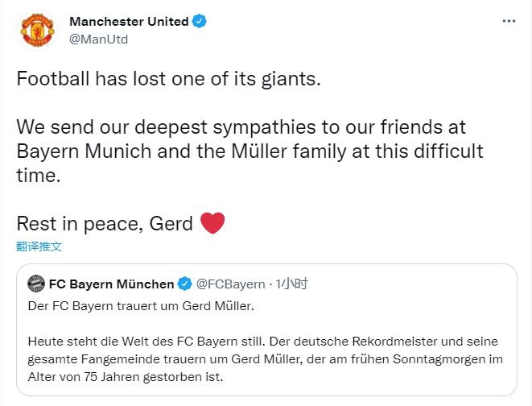Click the "Rest in peace, Gerd" text
The width and height of the screenshot is (532, 406).
[105, 223]
